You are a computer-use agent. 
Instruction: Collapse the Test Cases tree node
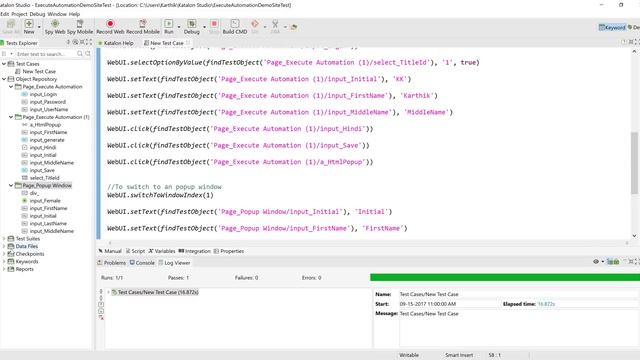pyautogui.click(x=4, y=64)
